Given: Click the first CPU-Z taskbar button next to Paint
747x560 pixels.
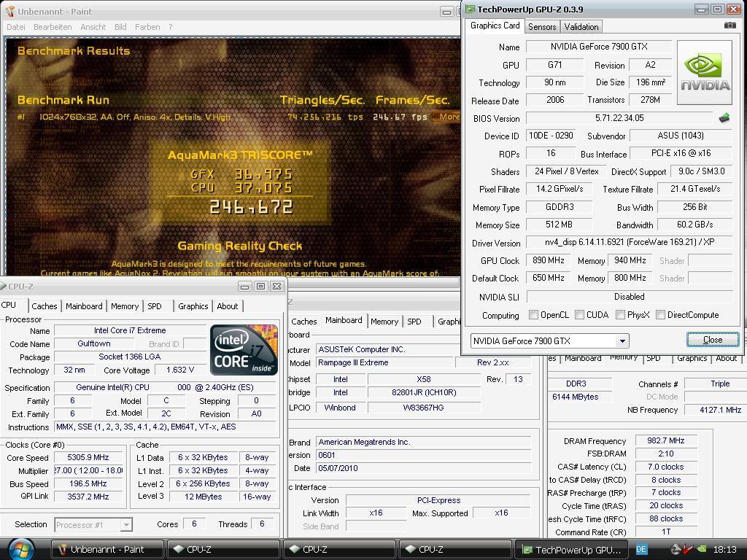Looking at the screenshot, I should pyautogui.click(x=223, y=550).
